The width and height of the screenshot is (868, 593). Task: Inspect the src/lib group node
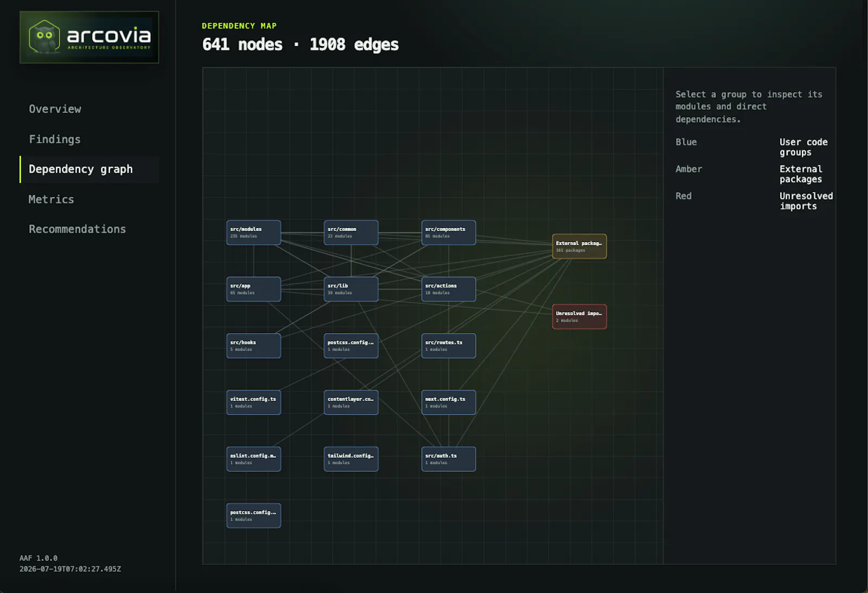[351, 289]
